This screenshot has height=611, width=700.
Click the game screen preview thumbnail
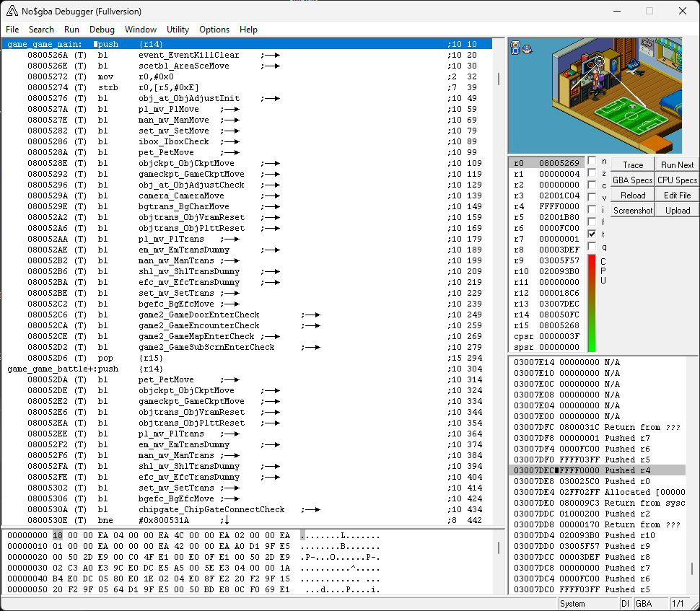tap(595, 96)
